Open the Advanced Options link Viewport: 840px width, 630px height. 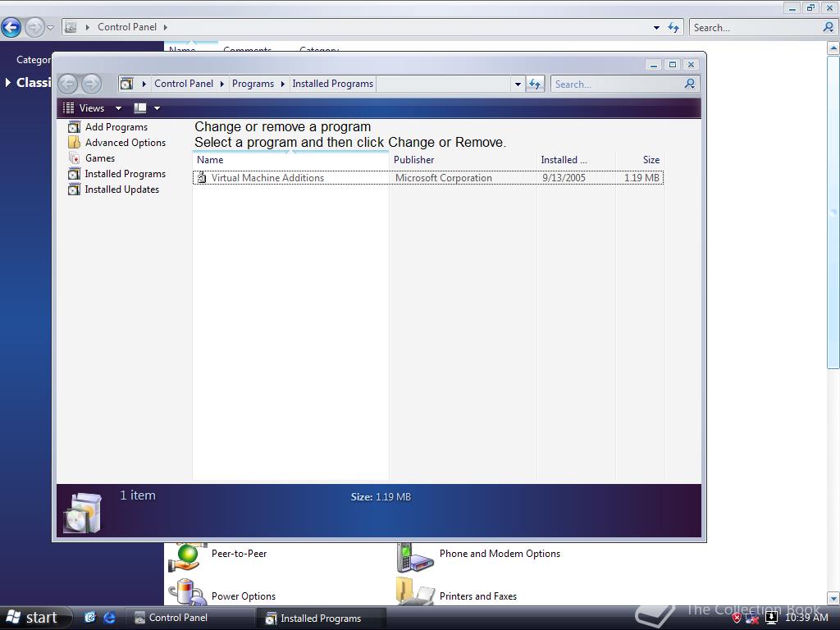coord(126,143)
